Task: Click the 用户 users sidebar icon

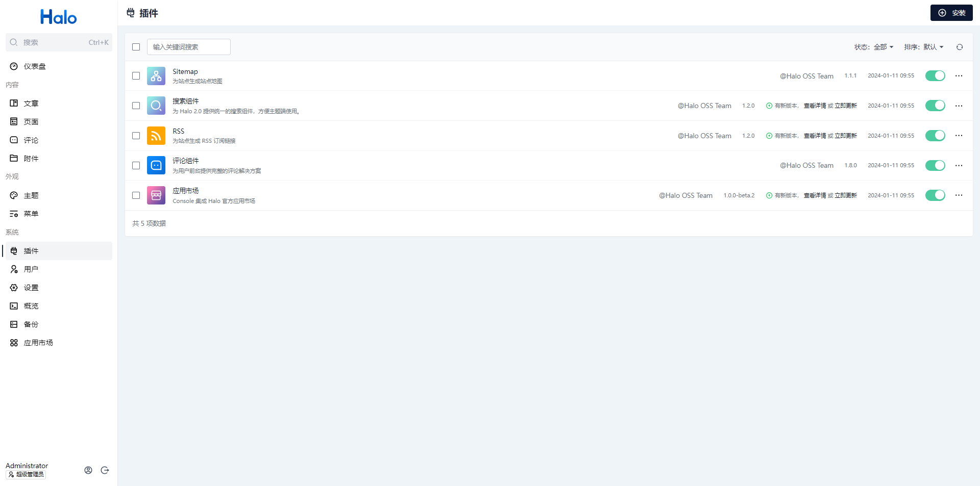Action: tap(14, 269)
